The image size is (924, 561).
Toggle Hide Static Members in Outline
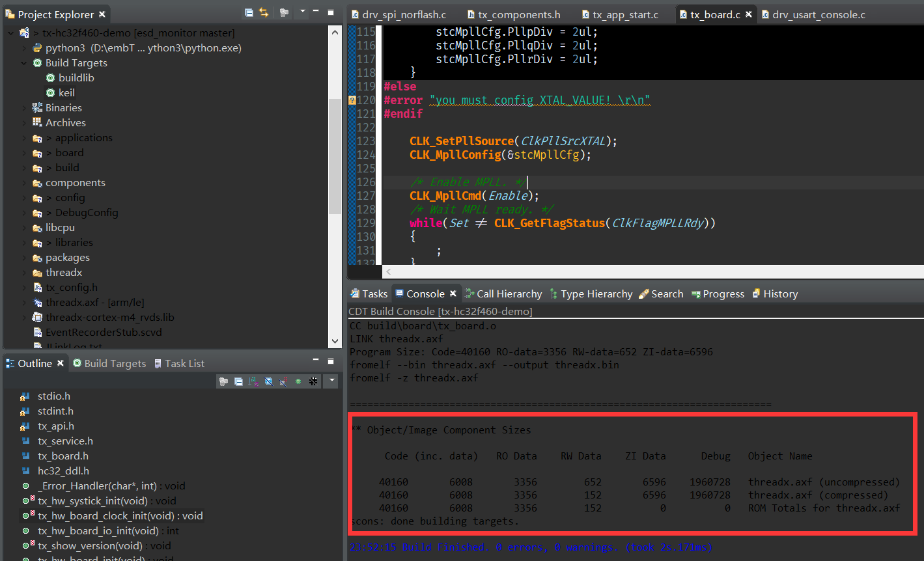click(283, 381)
